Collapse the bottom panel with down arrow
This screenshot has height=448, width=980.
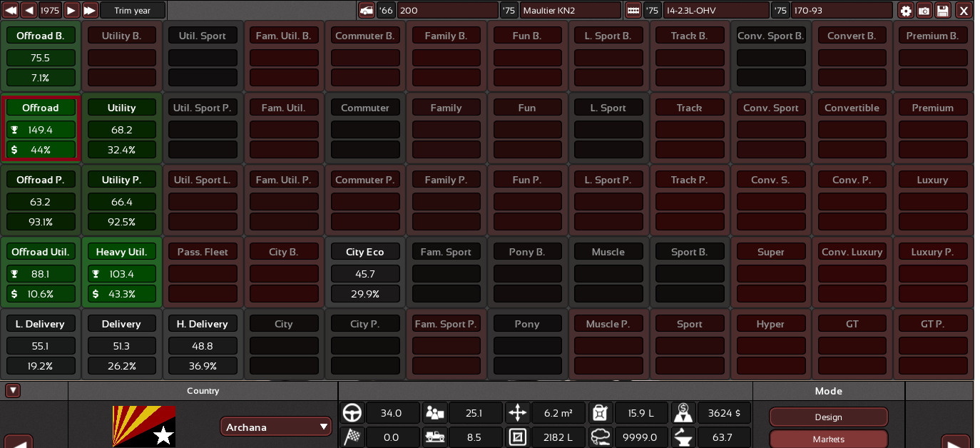point(12,391)
